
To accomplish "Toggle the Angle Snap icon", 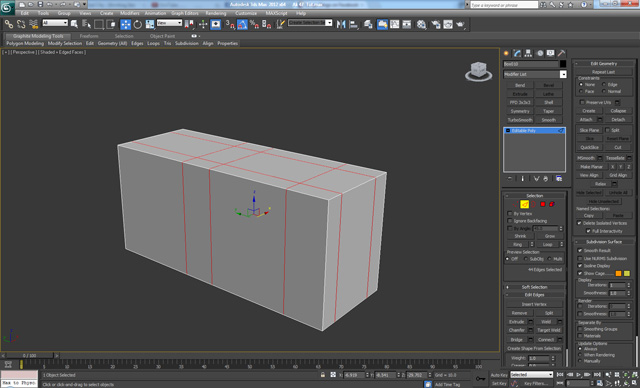I will tap(242, 24).
